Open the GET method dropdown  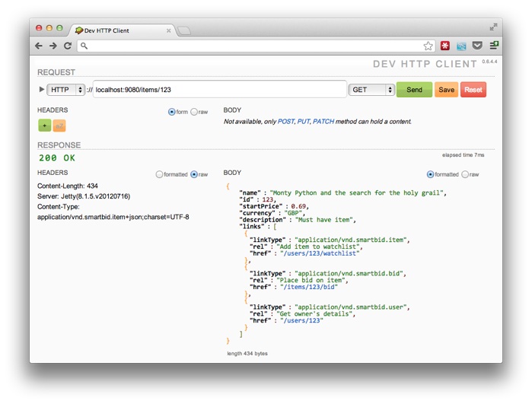tap(371, 90)
